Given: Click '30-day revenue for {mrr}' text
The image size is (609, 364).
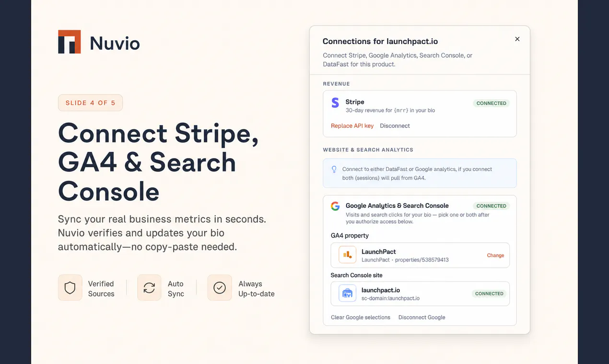Looking at the screenshot, I should (x=390, y=111).
